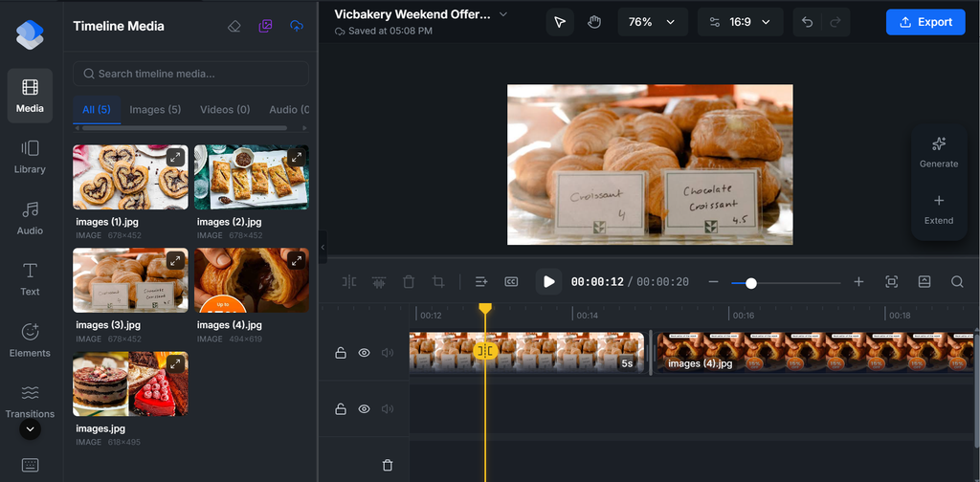Toggle visibility eye on first track
Viewport: 980px width, 482px height.
(x=365, y=353)
